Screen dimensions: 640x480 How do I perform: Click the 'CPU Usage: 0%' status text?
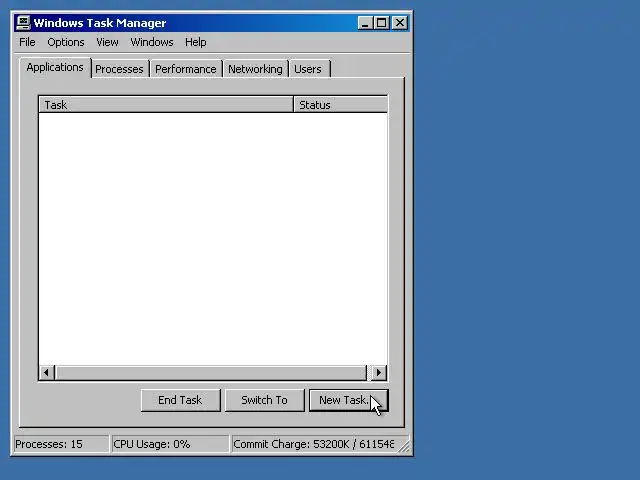coord(152,444)
